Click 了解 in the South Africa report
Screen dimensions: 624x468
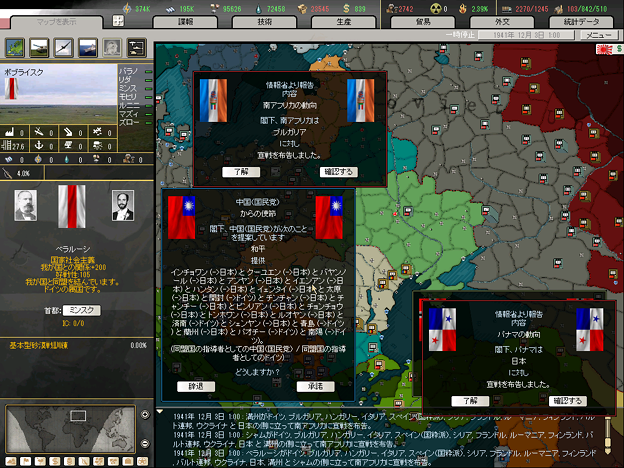coord(241,172)
